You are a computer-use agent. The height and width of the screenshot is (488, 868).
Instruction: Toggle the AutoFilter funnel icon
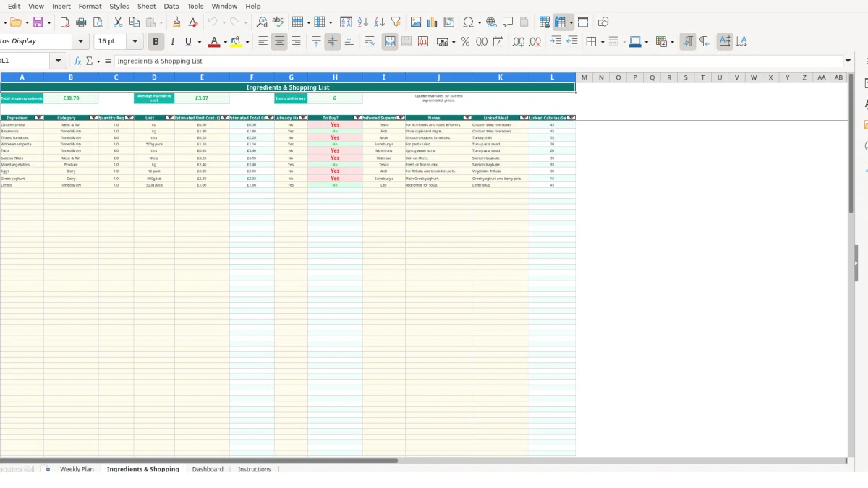tap(396, 22)
